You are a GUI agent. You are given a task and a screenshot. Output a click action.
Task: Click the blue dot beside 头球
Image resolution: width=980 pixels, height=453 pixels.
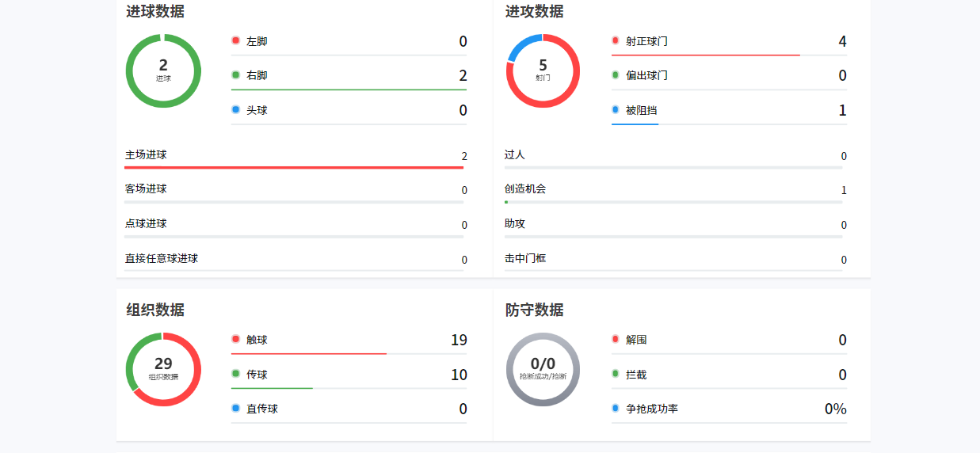tap(235, 110)
